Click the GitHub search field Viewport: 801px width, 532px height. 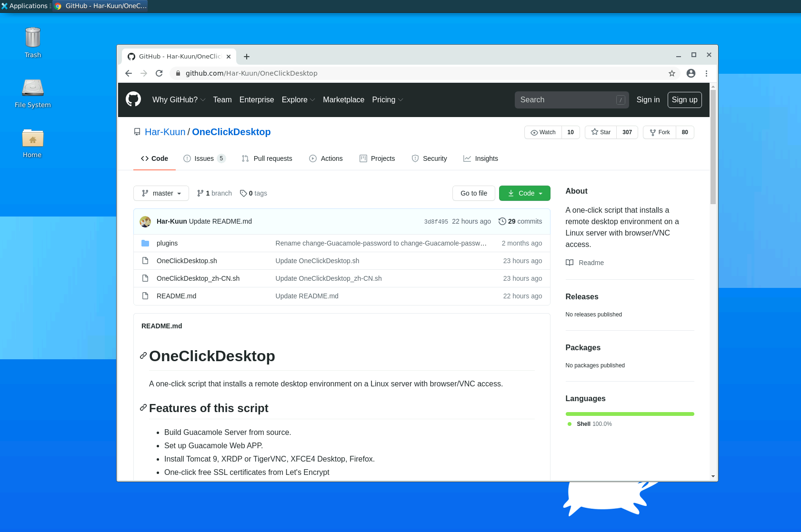click(x=567, y=100)
